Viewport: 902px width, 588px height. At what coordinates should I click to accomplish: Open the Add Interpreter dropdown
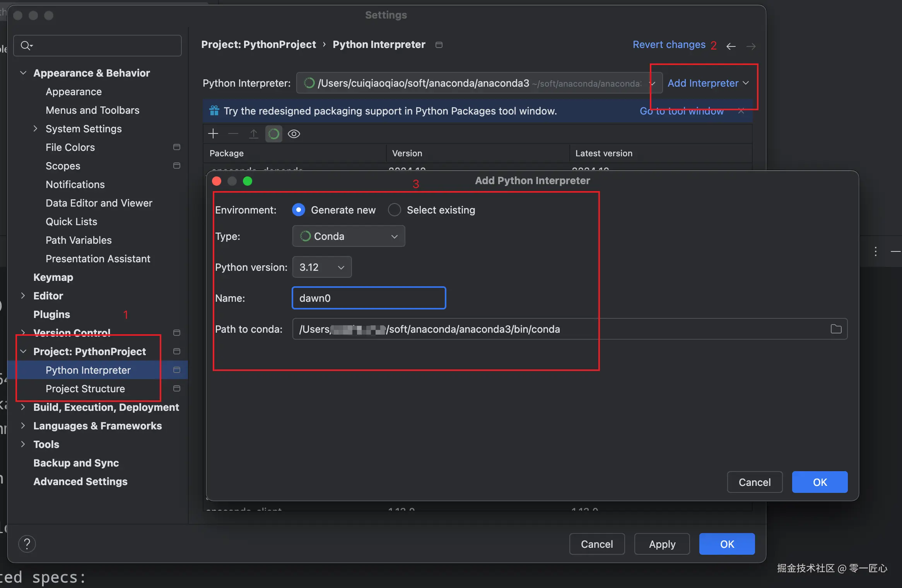pos(708,83)
